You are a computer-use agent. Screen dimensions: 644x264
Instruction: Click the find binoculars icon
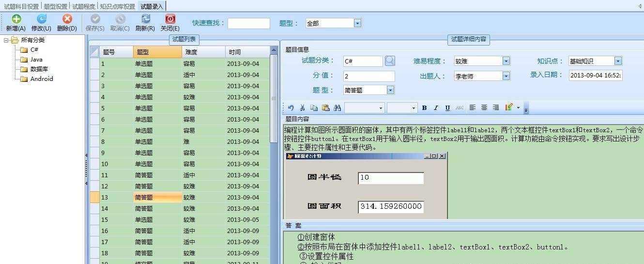pyautogui.click(x=337, y=108)
